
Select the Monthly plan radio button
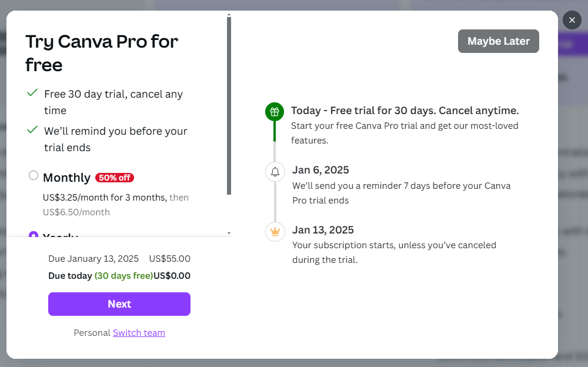point(34,175)
